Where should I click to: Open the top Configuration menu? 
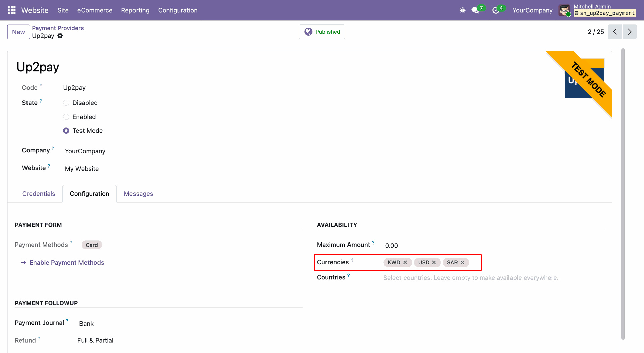178,10
